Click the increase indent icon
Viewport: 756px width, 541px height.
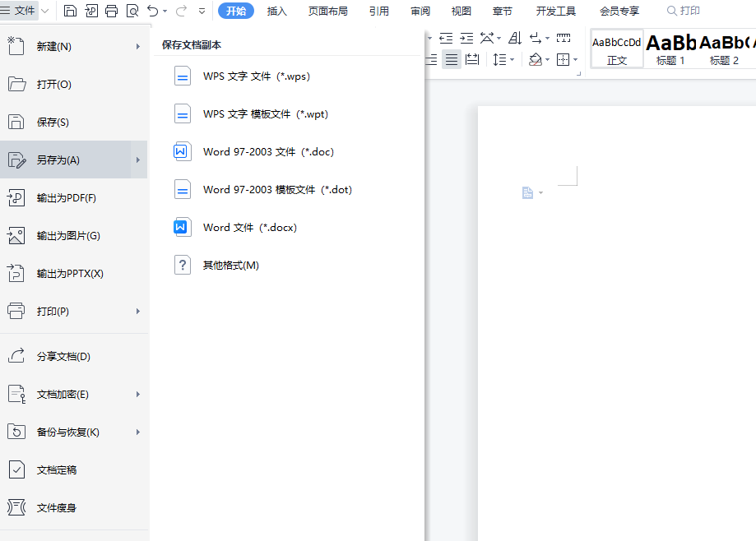(x=466, y=38)
